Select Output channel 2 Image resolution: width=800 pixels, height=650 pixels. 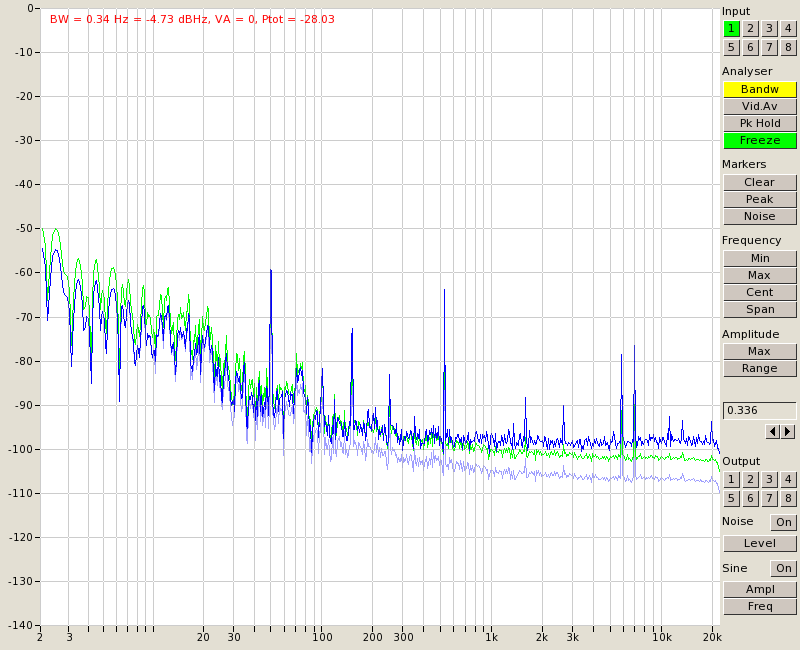coord(750,479)
